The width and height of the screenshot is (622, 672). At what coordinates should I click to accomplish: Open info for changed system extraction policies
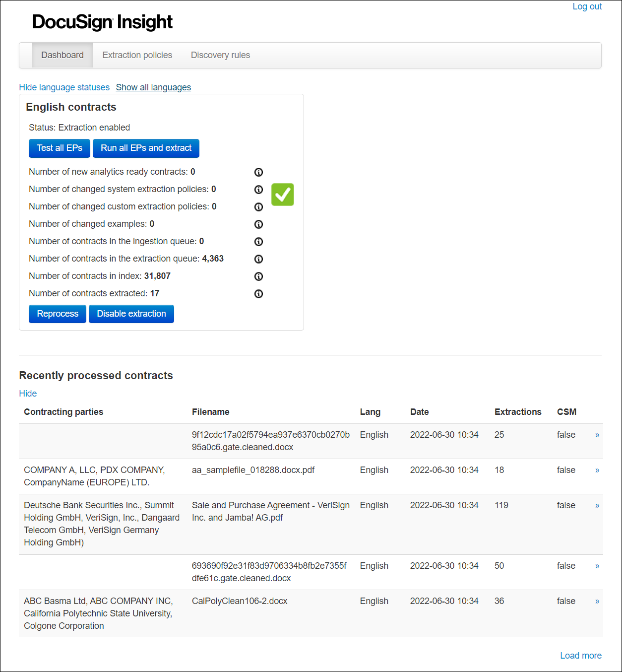258,190
